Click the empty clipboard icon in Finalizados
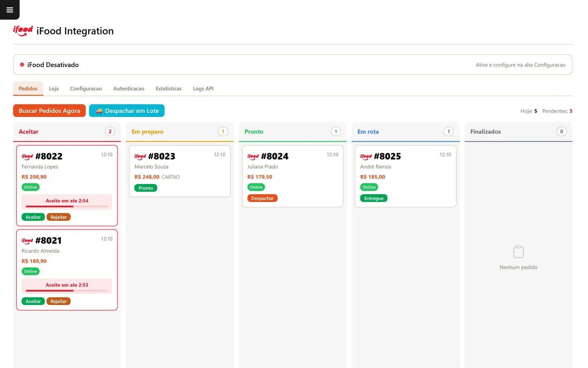 click(519, 251)
